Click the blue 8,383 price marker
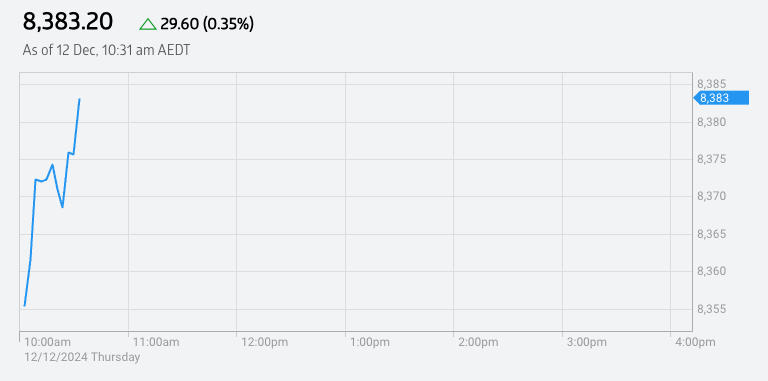Image resolution: width=768 pixels, height=381 pixels. (x=721, y=98)
